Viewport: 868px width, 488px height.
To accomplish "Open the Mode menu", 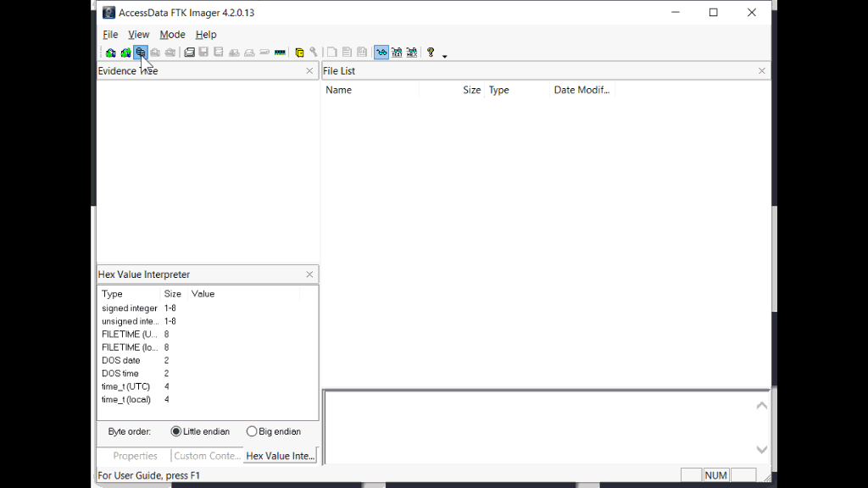I will click(x=172, y=35).
